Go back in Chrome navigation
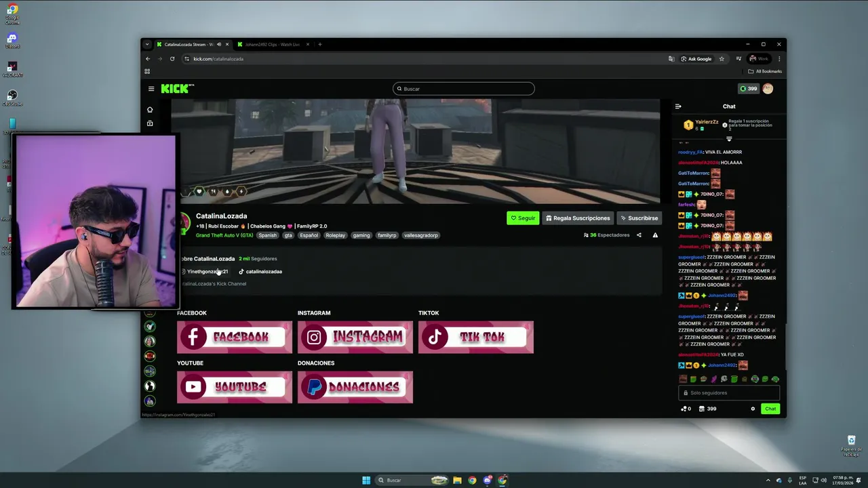 pos(148,59)
